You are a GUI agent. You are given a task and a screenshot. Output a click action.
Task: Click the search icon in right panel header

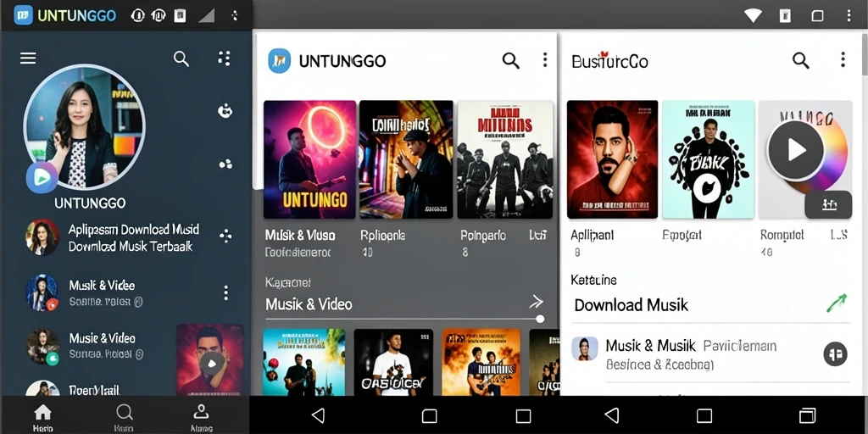[800, 60]
